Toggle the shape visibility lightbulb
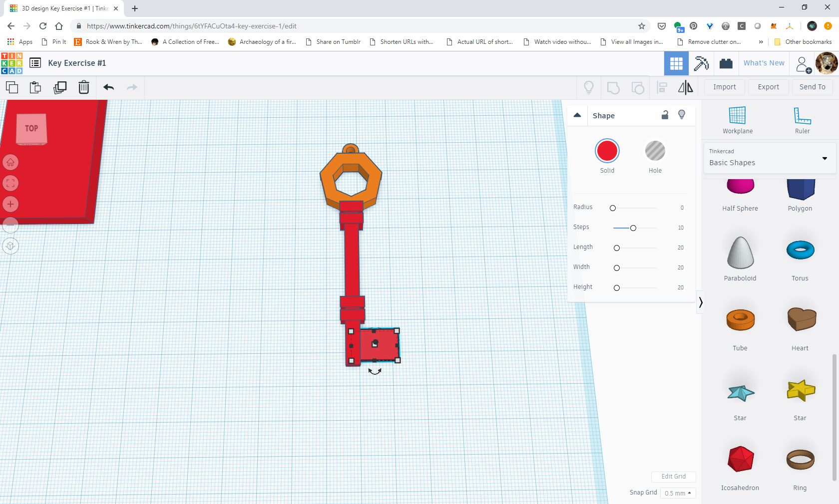Screen dimensions: 839x504 click(x=682, y=115)
